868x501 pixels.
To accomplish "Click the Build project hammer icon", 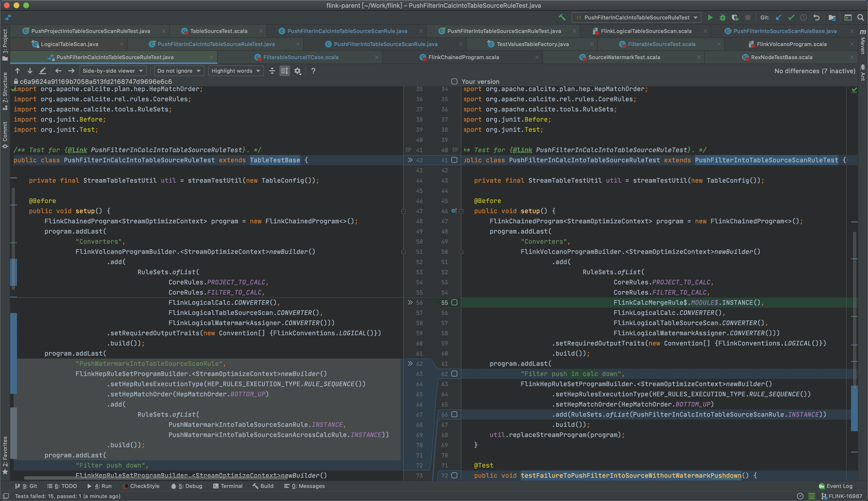I will [562, 17].
